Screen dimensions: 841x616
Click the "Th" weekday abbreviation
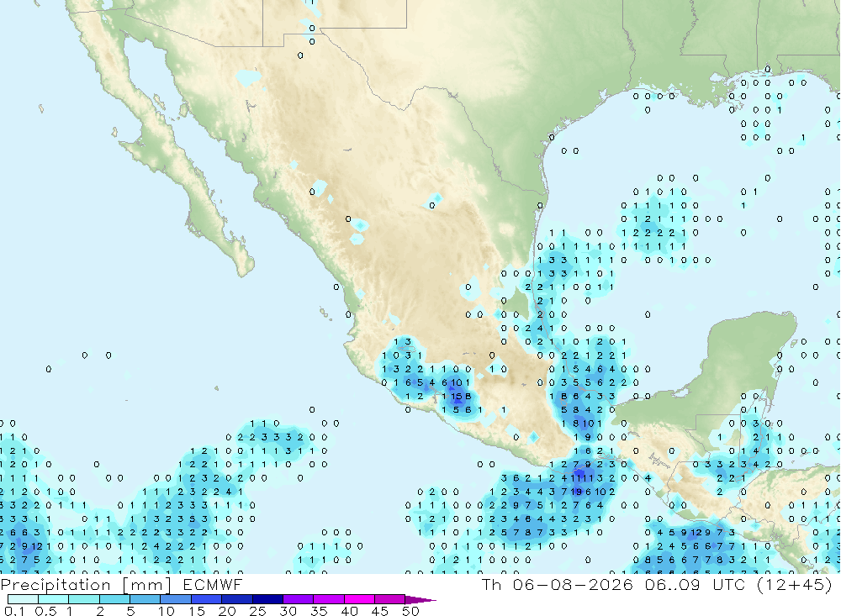[x=491, y=584]
